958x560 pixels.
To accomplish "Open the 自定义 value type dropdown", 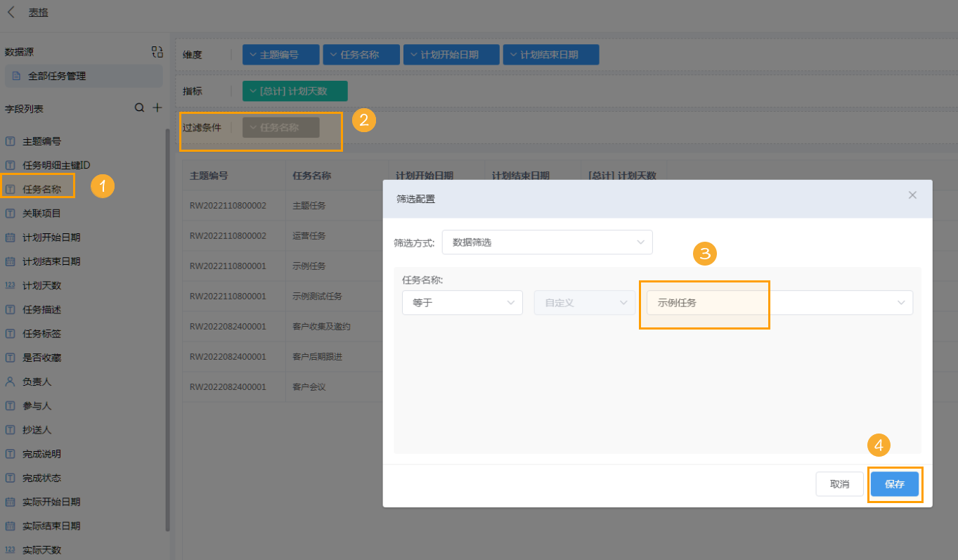I will (x=584, y=302).
